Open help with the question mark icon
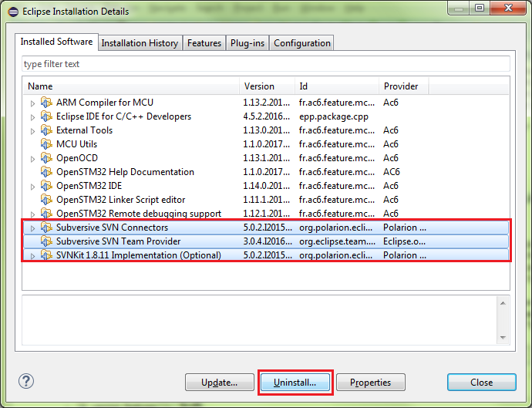 (x=26, y=382)
